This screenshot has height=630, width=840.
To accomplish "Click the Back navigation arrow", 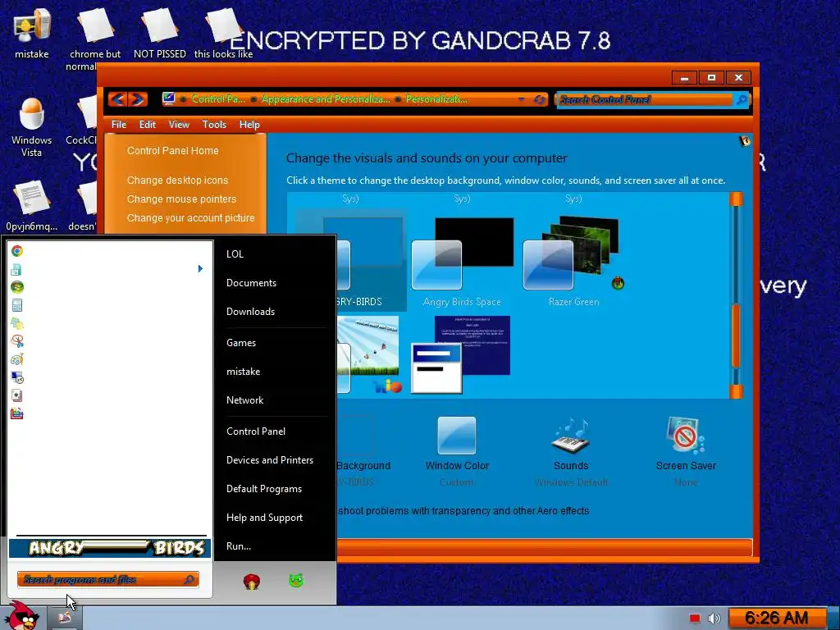I will (x=118, y=99).
